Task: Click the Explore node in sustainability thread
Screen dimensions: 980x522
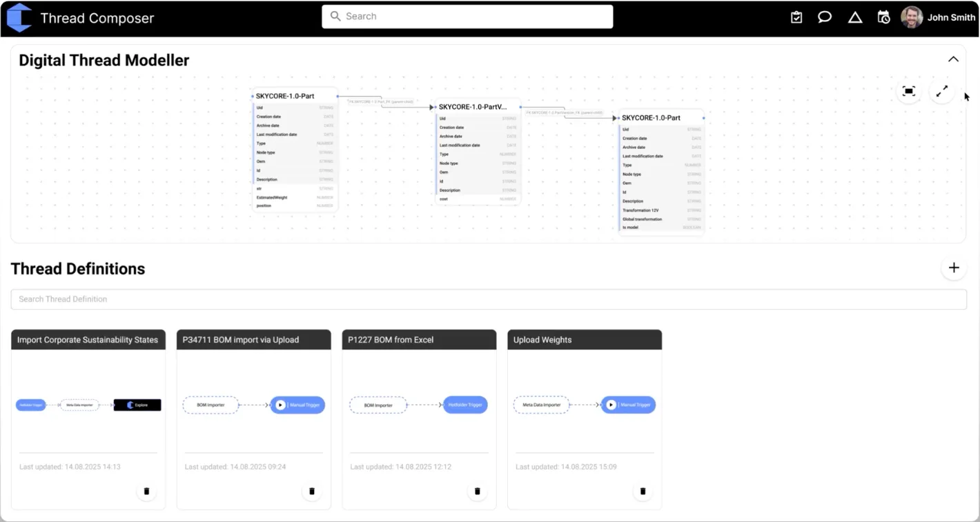Action: click(137, 405)
